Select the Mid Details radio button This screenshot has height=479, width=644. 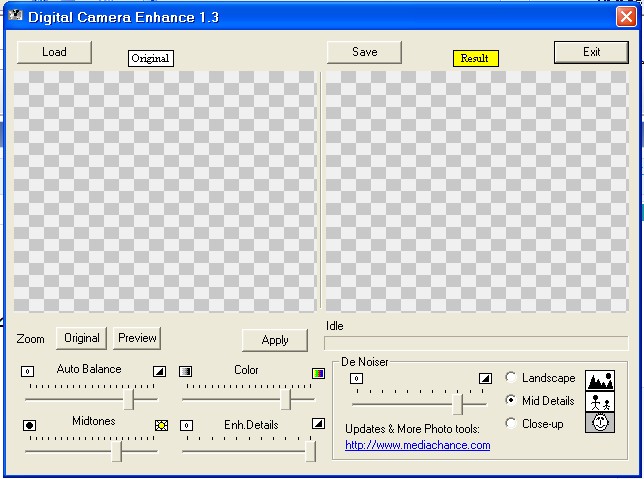coord(511,401)
